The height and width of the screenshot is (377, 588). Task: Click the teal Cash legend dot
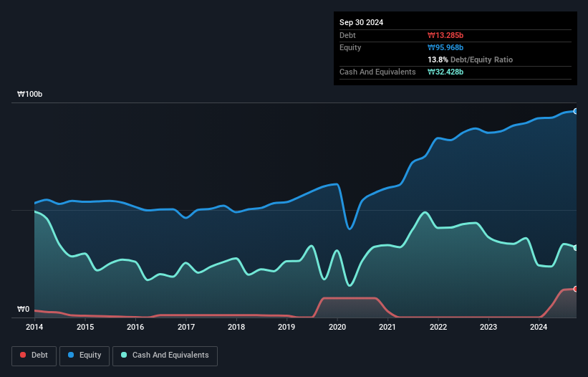click(124, 355)
